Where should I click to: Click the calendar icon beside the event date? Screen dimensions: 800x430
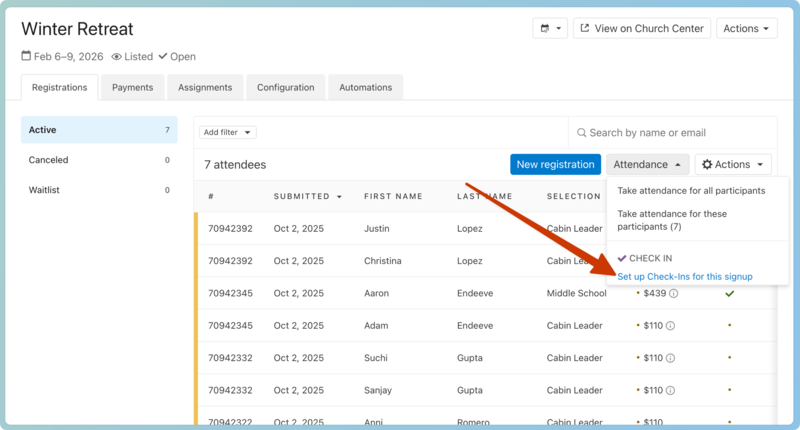(26, 57)
